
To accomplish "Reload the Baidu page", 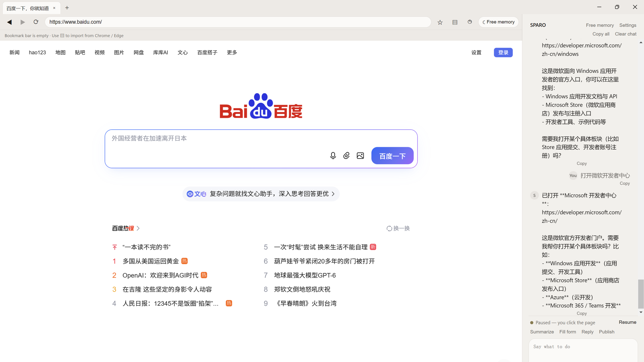I will pyautogui.click(x=36, y=22).
